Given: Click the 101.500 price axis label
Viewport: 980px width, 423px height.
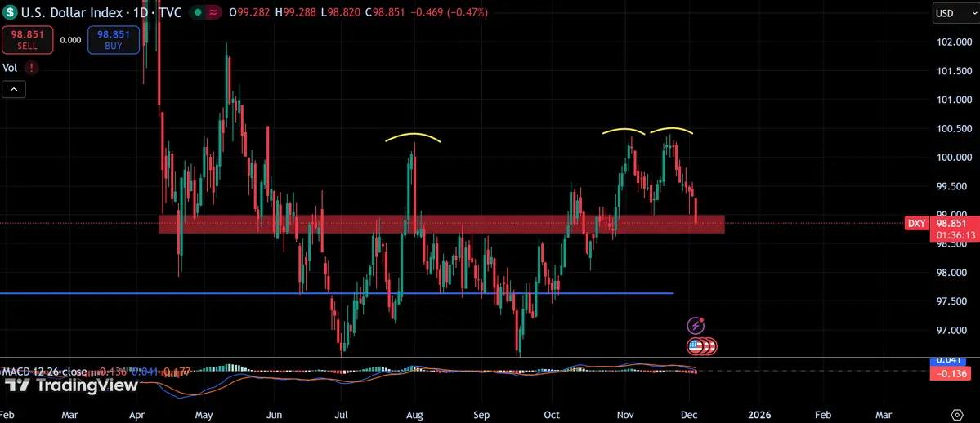Looking at the screenshot, I should (953, 70).
